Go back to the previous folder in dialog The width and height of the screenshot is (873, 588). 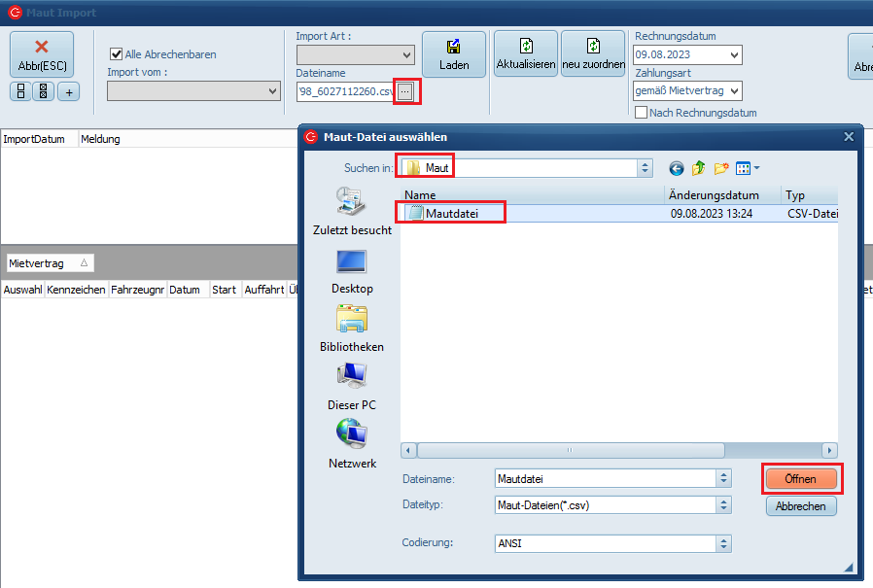coord(677,168)
